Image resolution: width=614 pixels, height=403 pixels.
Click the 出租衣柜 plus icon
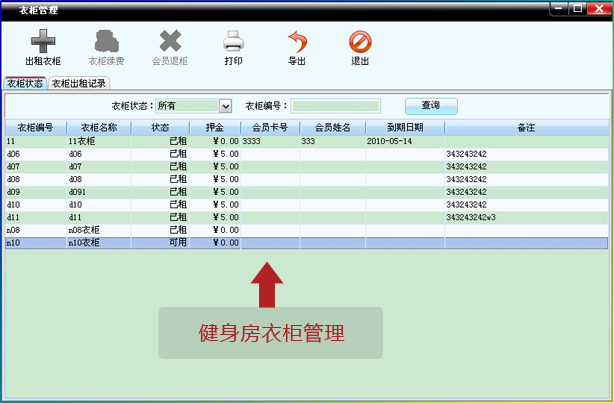42,42
